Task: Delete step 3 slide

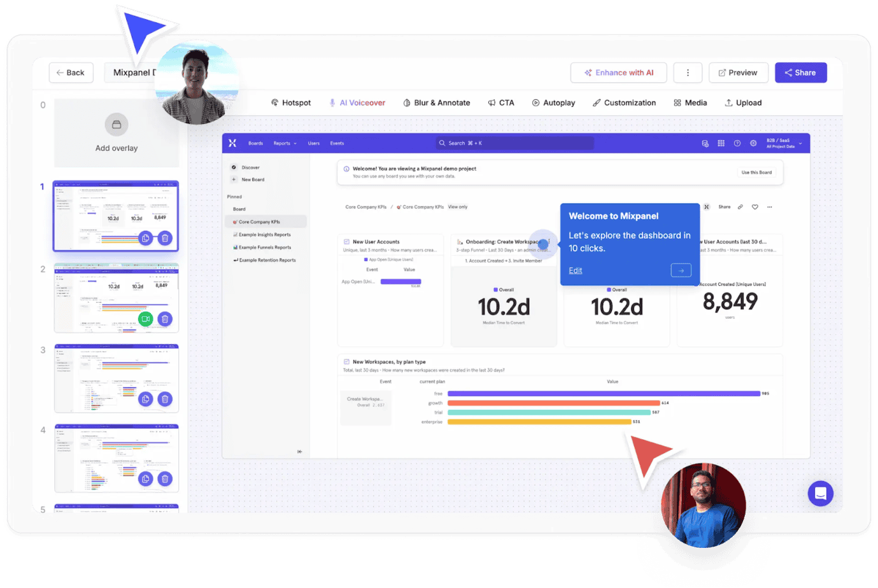Action: click(165, 399)
